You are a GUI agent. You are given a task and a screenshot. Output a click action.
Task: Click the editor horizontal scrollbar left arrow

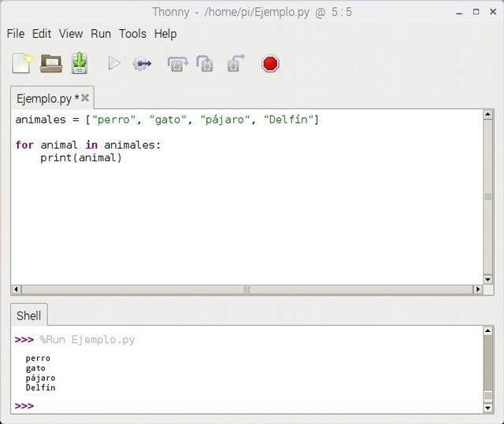[x=17, y=289]
